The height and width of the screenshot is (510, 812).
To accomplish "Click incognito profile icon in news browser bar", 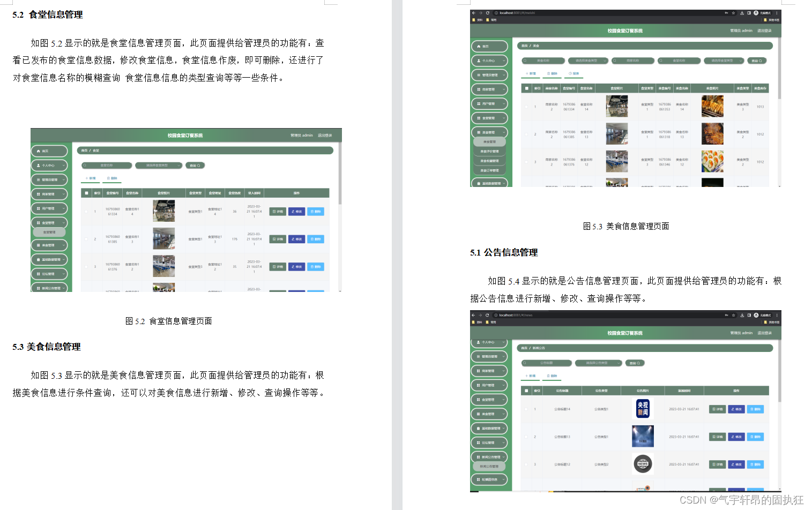I will [x=756, y=315].
